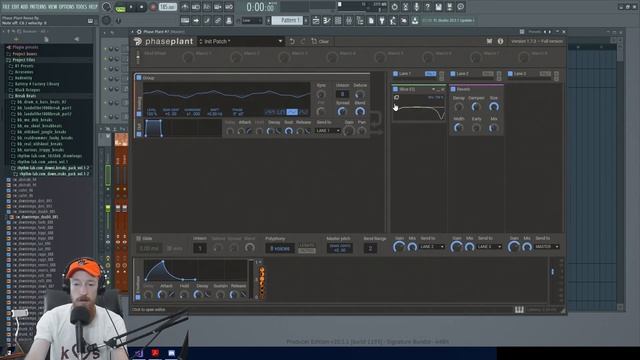Click the save floppy icon in top toolbar
Screen dimensions: 640x360
pyautogui.click(x=438, y=7)
